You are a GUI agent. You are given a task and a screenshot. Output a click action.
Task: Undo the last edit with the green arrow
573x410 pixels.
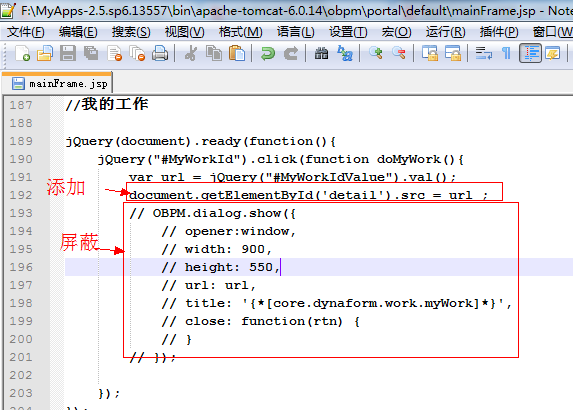coord(268,53)
